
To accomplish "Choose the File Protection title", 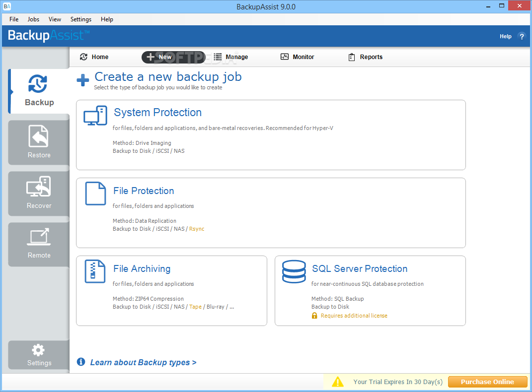I will [144, 191].
